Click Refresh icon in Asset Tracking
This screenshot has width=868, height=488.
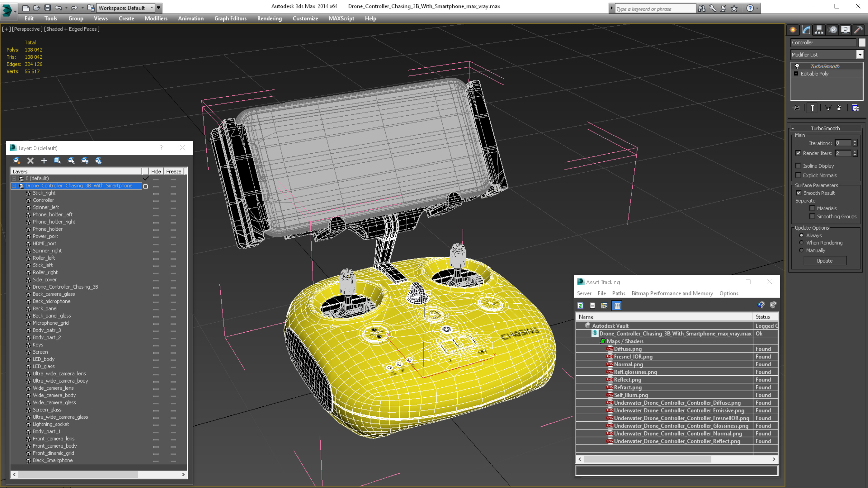pos(580,305)
